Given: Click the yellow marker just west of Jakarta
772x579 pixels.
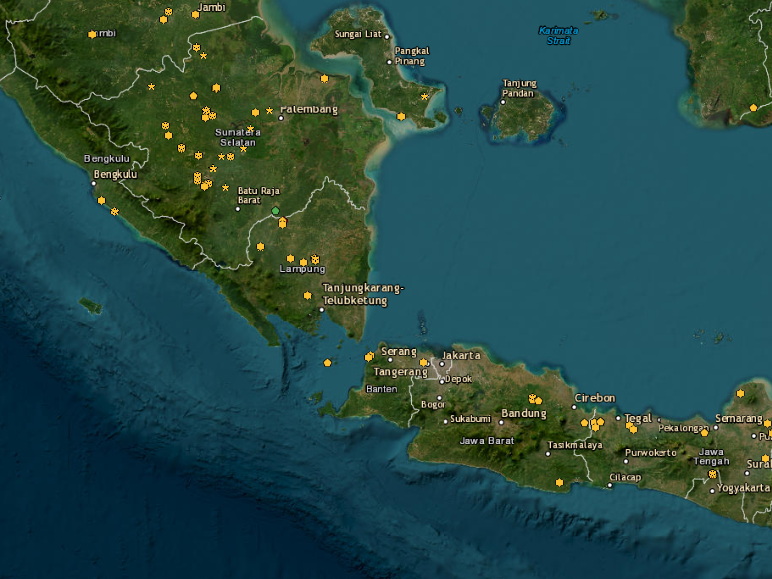Looking at the screenshot, I should tap(424, 362).
